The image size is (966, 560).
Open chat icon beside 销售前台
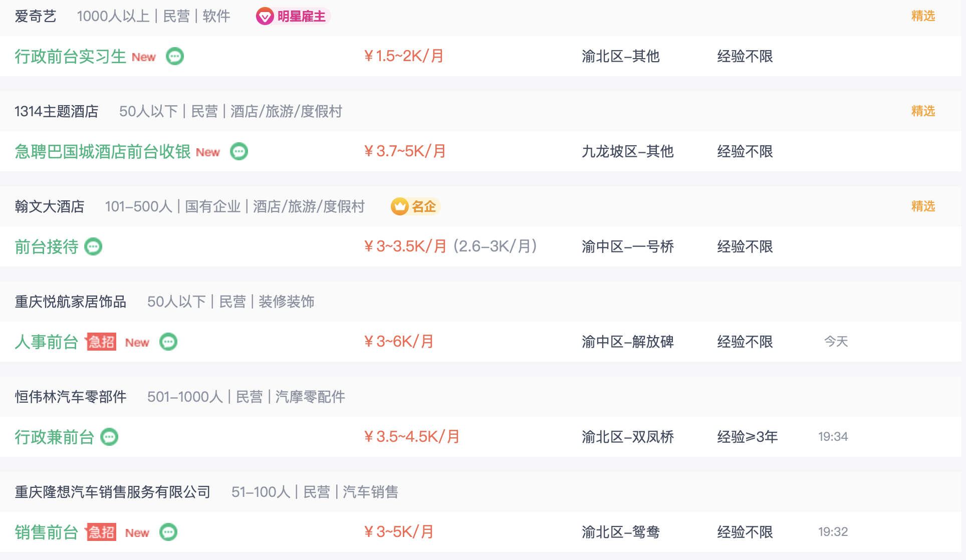168,532
